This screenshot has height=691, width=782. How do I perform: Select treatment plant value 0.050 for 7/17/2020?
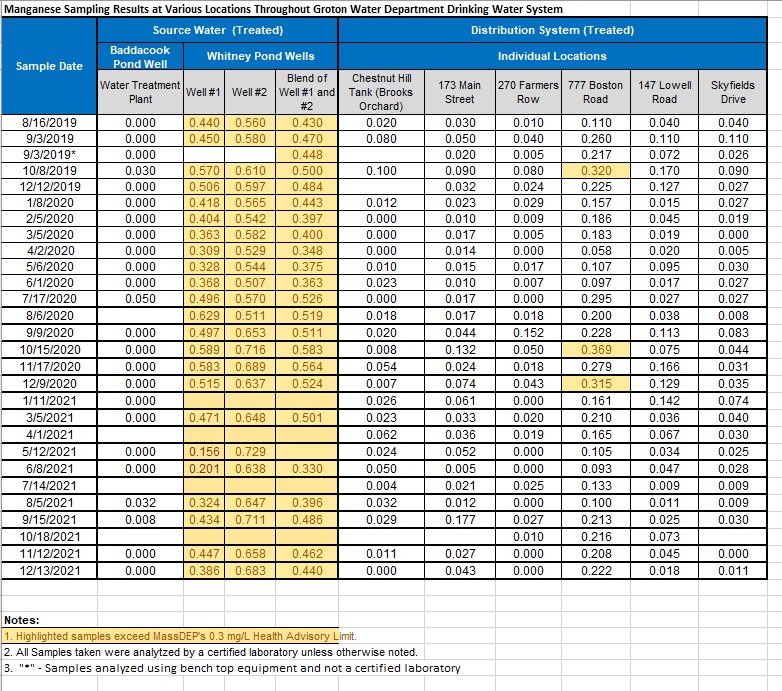tap(140, 299)
